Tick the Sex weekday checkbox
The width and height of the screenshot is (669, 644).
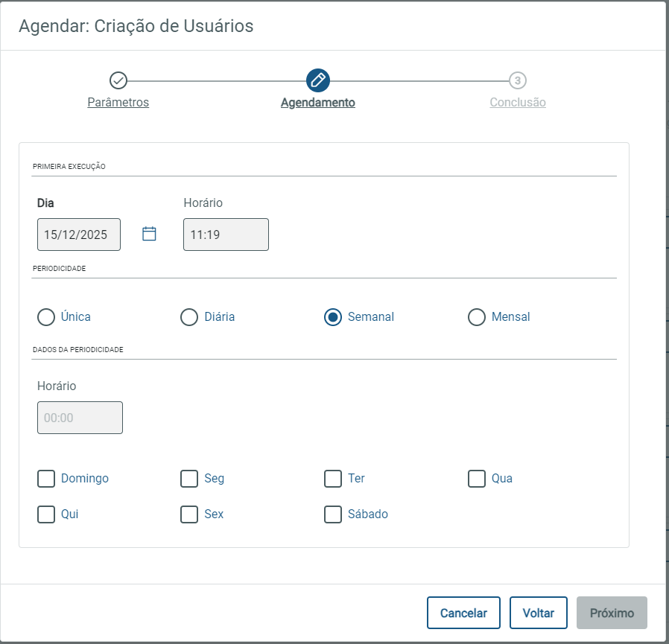pyautogui.click(x=189, y=514)
